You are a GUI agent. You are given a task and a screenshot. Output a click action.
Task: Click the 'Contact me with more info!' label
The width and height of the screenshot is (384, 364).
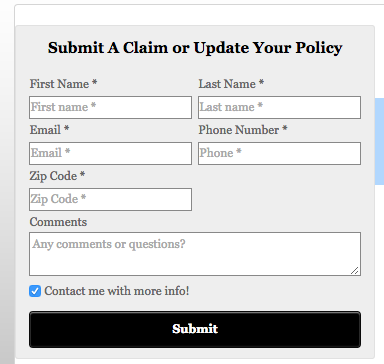[117, 291]
